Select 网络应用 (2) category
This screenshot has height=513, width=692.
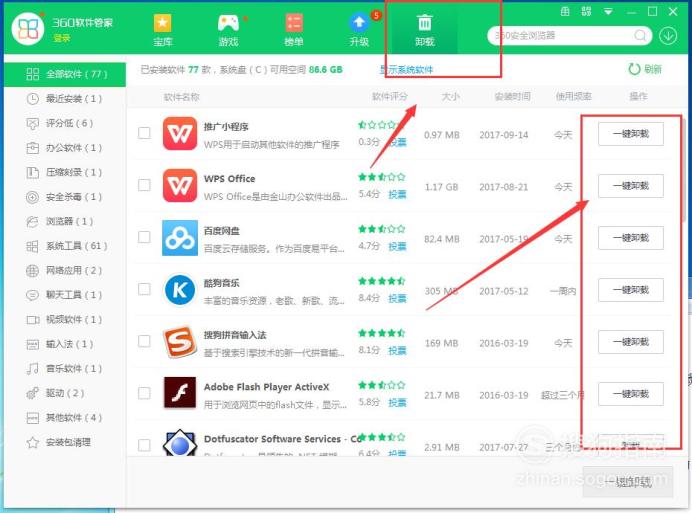[65, 270]
